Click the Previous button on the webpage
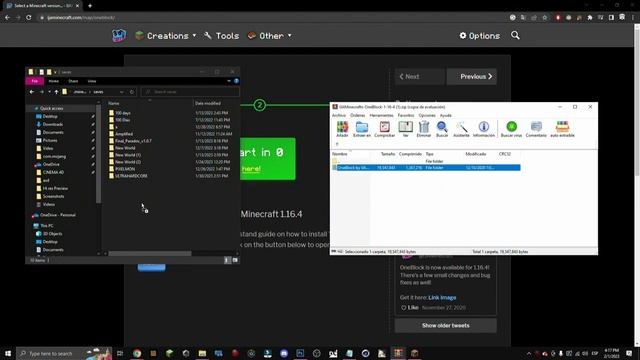 pyautogui.click(x=472, y=76)
